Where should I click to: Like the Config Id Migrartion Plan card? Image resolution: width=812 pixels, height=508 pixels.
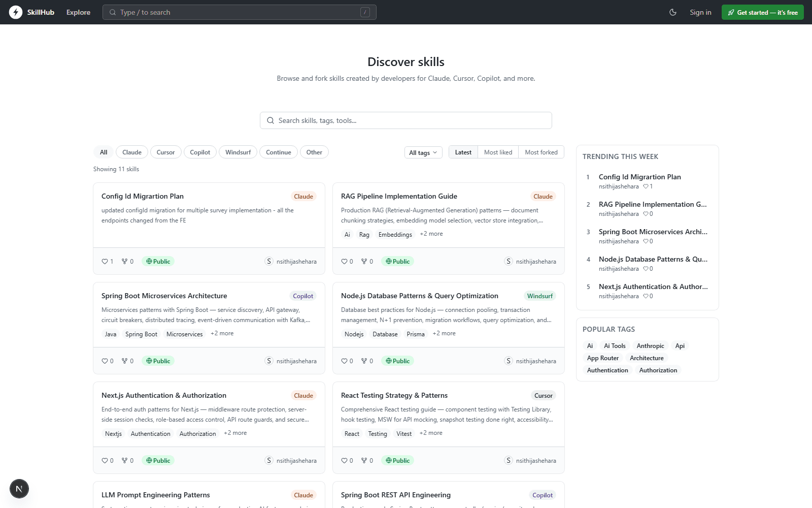click(x=105, y=262)
